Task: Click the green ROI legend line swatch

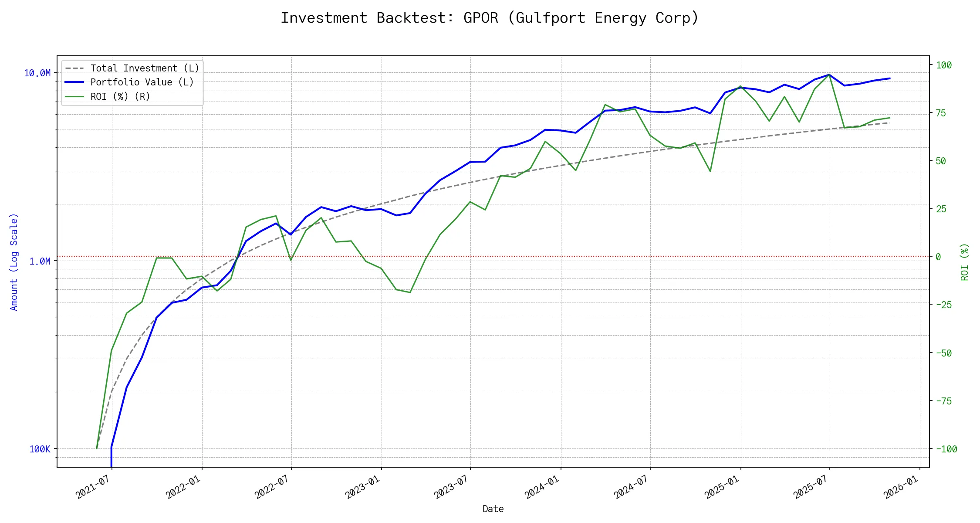Action: tap(74, 97)
